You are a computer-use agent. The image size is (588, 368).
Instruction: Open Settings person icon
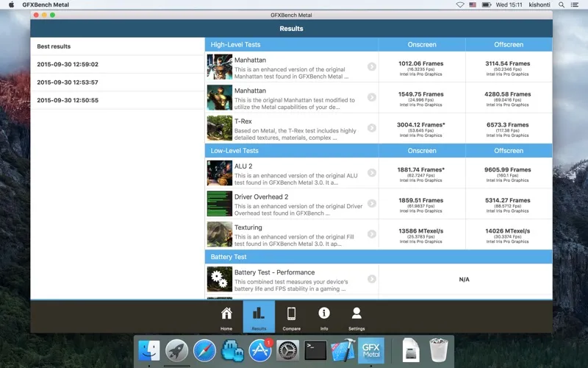point(356,314)
